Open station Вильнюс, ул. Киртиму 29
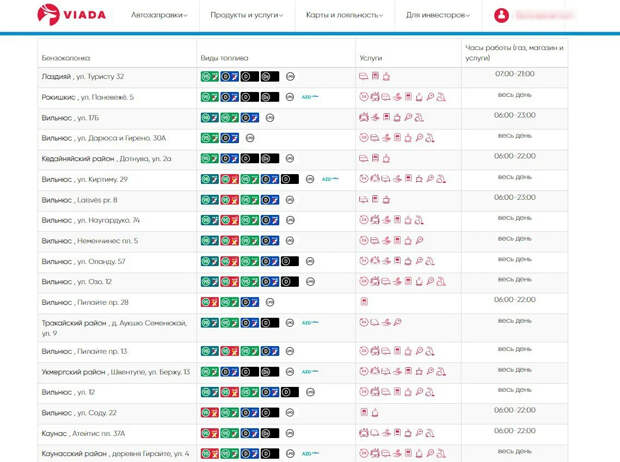This screenshot has height=462, width=620. 85,179
